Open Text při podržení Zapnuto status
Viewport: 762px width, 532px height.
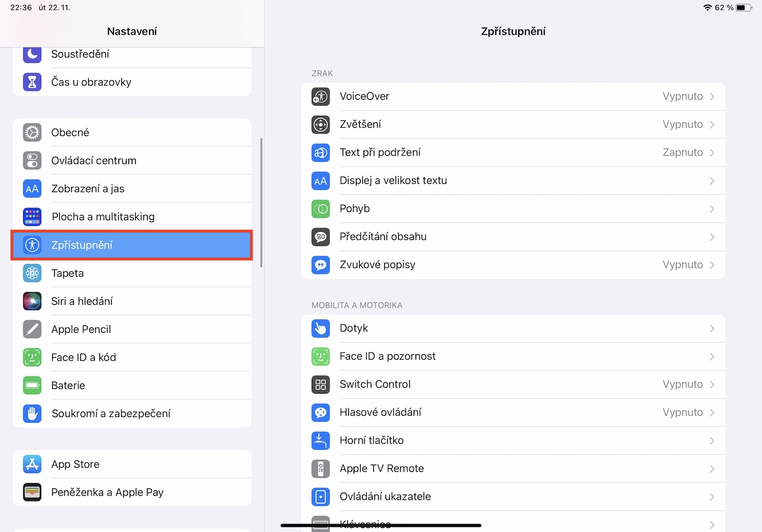click(x=682, y=153)
